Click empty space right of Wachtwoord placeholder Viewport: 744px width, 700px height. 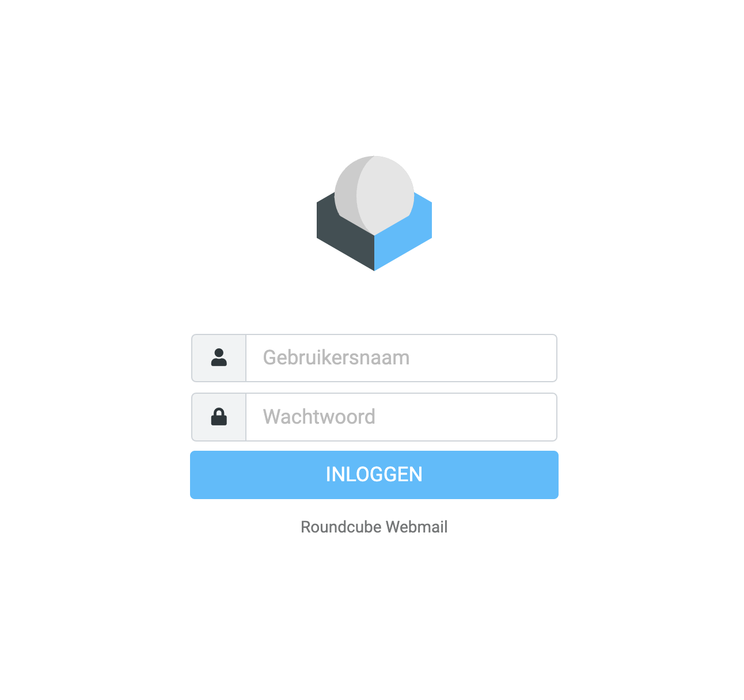[x=465, y=417]
